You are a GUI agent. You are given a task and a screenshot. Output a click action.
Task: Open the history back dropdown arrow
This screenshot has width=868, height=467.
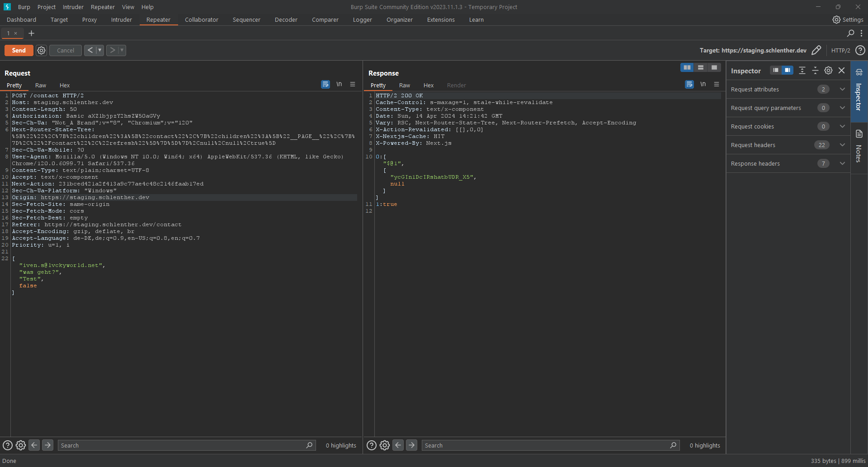pos(100,50)
